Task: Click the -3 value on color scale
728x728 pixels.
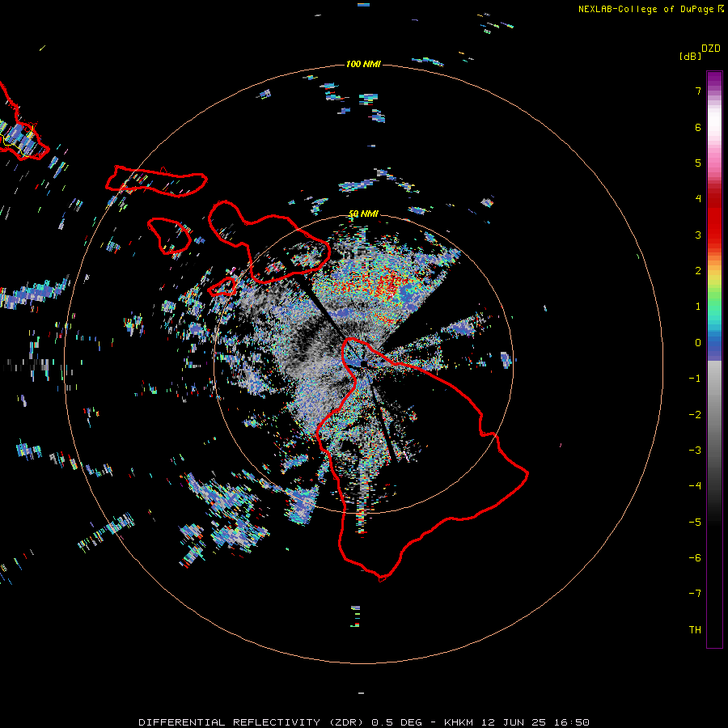Action: tap(695, 451)
